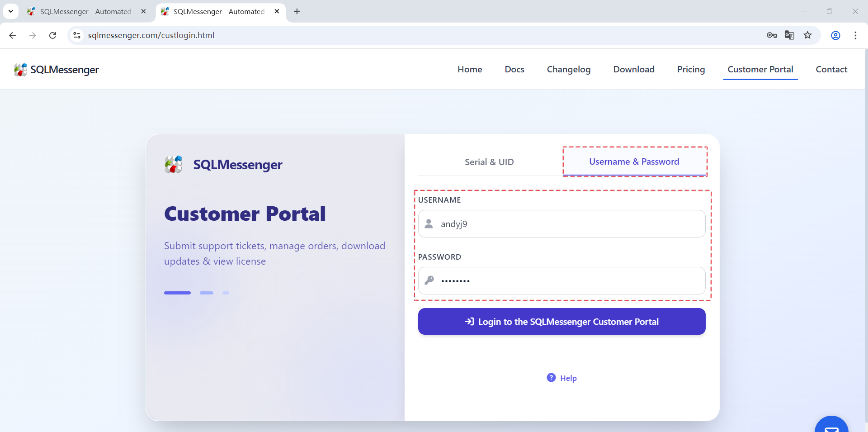Viewport: 868px width, 432px height.
Task: Click the SQLMessenger logo in the header
Action: (57, 70)
